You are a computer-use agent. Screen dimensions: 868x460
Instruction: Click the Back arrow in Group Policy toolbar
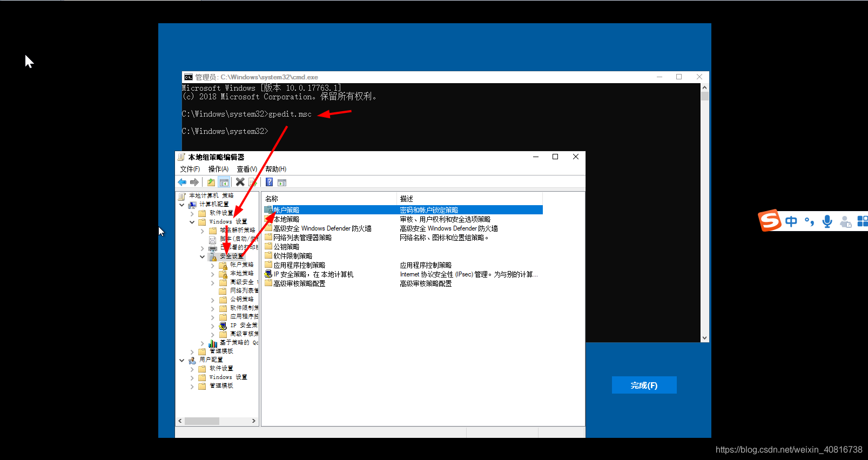(182, 182)
